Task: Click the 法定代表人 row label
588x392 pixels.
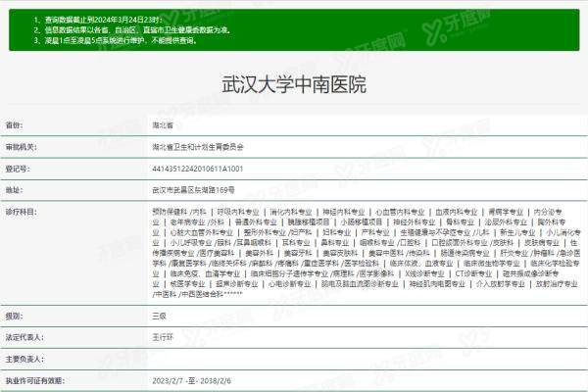Action: [24, 337]
